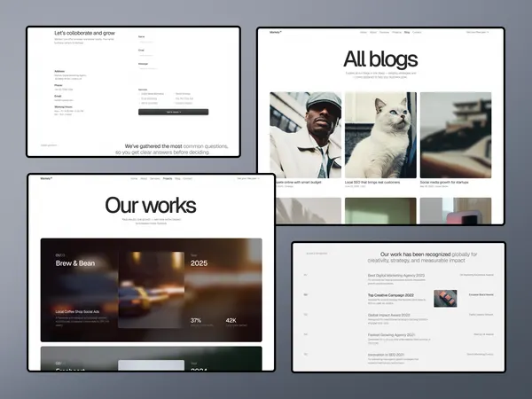The width and height of the screenshot is (532, 399).
Task: Open About in the blog page navigation
Action: click(373, 32)
